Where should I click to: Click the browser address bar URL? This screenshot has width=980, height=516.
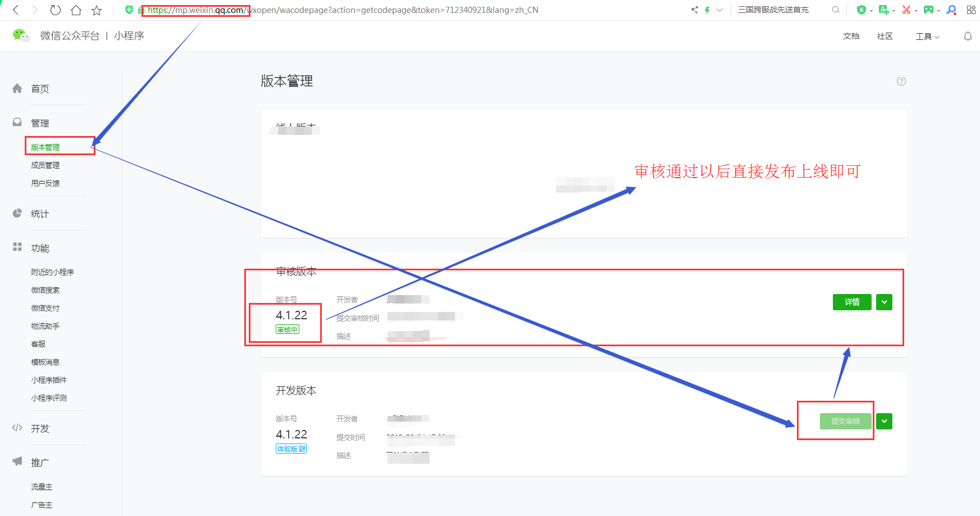(x=343, y=10)
